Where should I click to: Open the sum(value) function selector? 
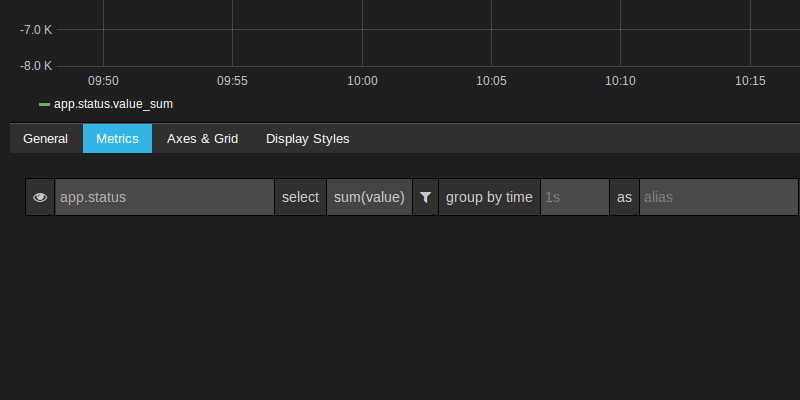[369, 197]
